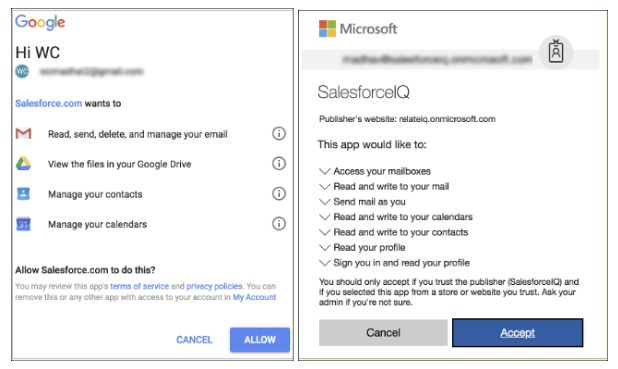The height and width of the screenshot is (369, 618).
Task: Expand the Read your profile chevron
Action: click(324, 248)
